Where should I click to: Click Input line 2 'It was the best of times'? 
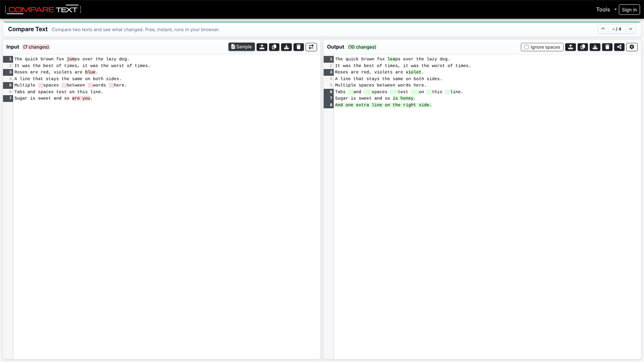pos(82,66)
